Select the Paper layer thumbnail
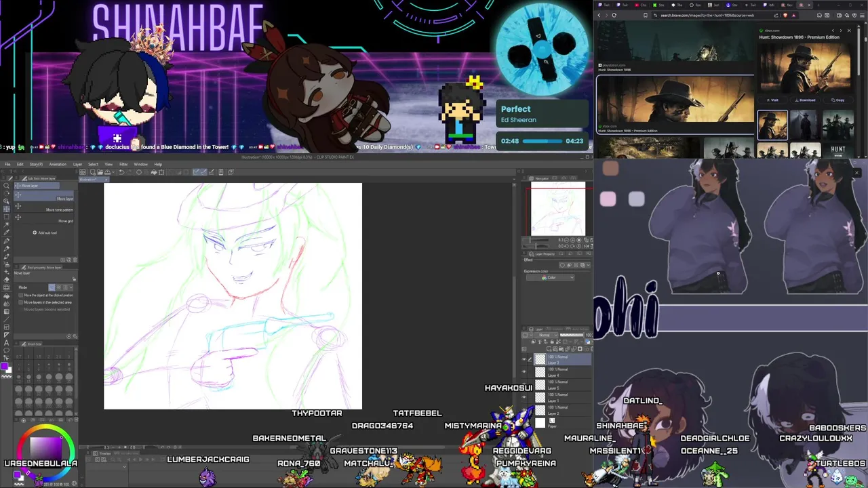This screenshot has height=488, width=868. (x=540, y=423)
